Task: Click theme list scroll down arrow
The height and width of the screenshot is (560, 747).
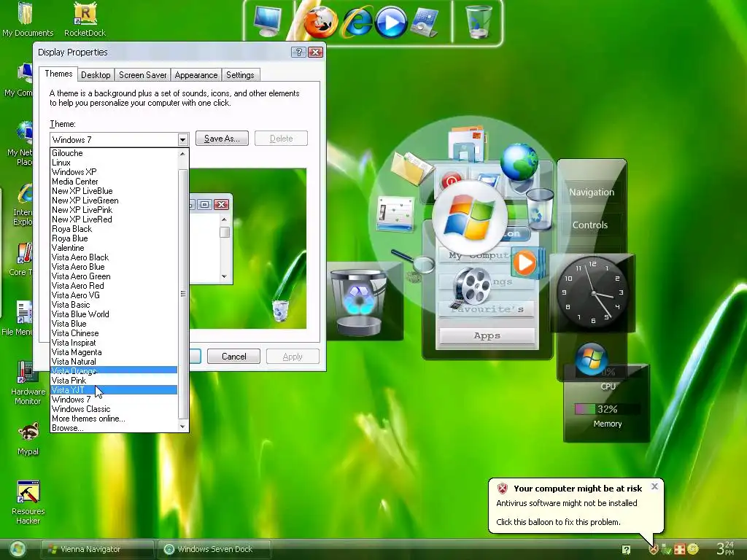Action: click(182, 427)
